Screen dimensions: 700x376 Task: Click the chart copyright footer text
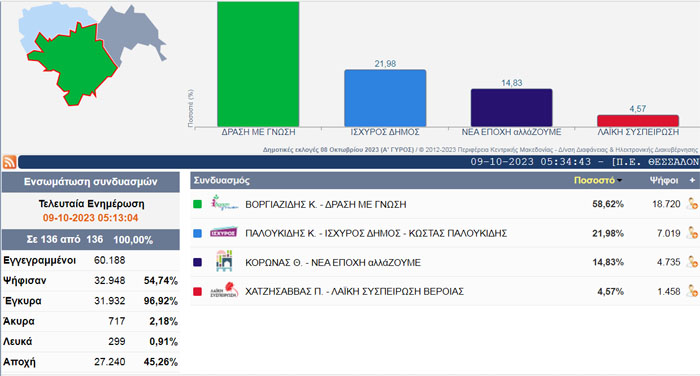pyautogui.click(x=480, y=150)
